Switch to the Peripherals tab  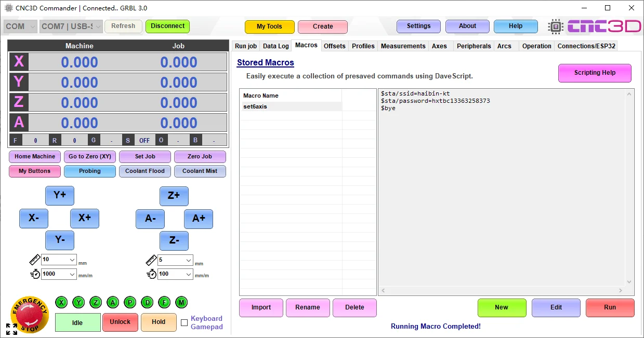point(474,46)
